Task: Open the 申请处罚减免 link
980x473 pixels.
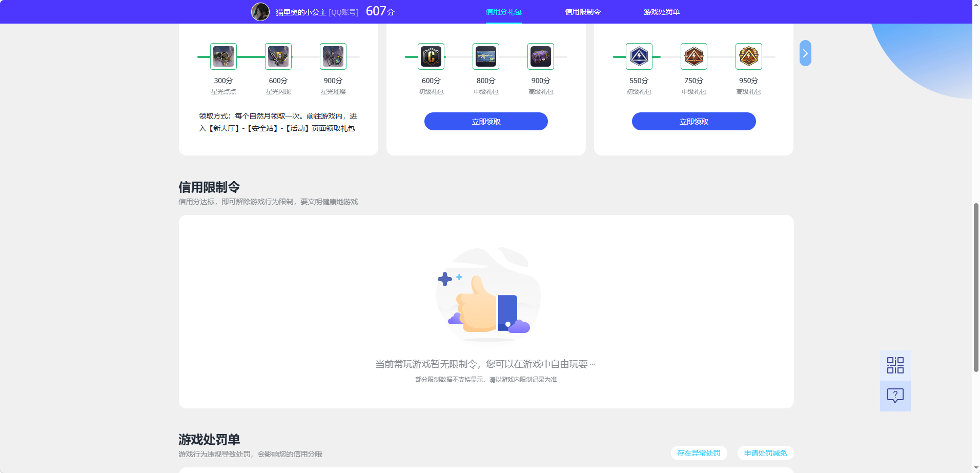Action: (x=765, y=453)
